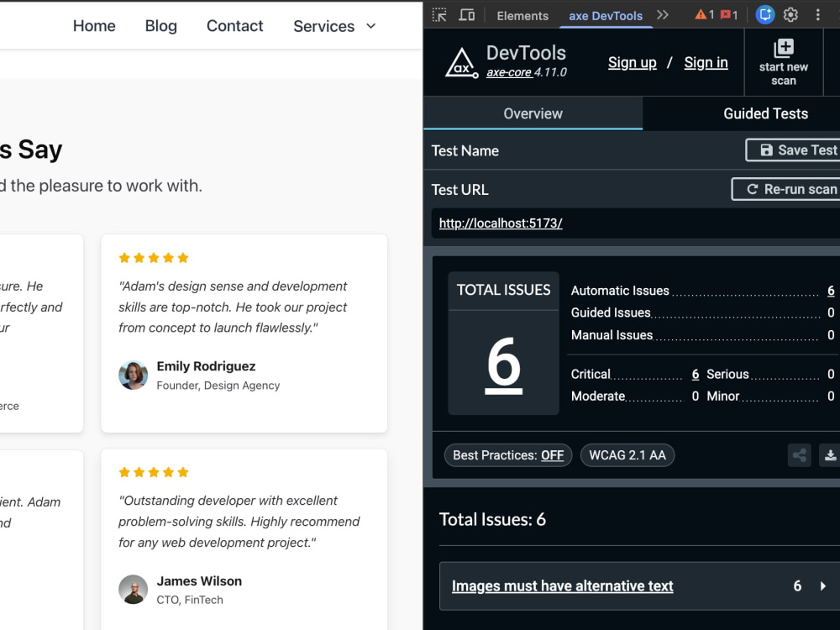Open the axe-core version link

click(509, 72)
